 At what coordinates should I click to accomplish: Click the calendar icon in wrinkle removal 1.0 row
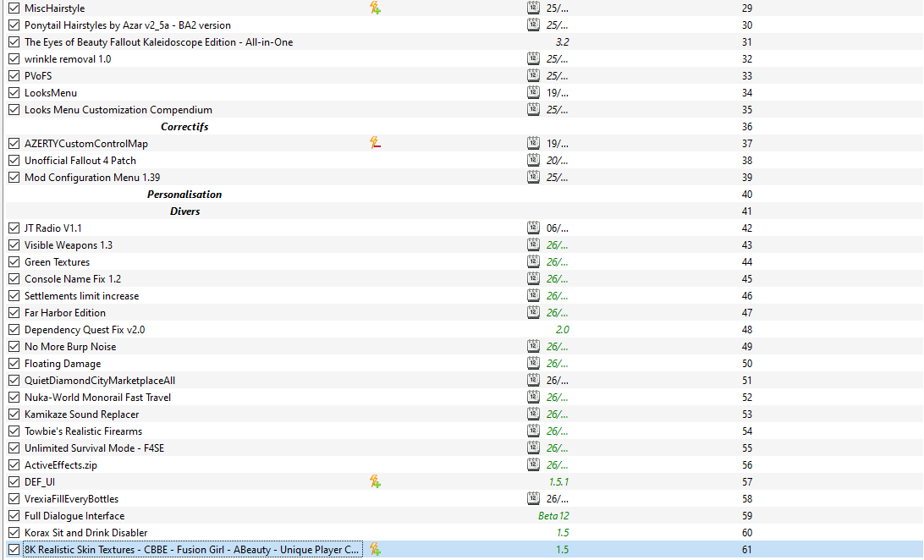tap(533, 59)
